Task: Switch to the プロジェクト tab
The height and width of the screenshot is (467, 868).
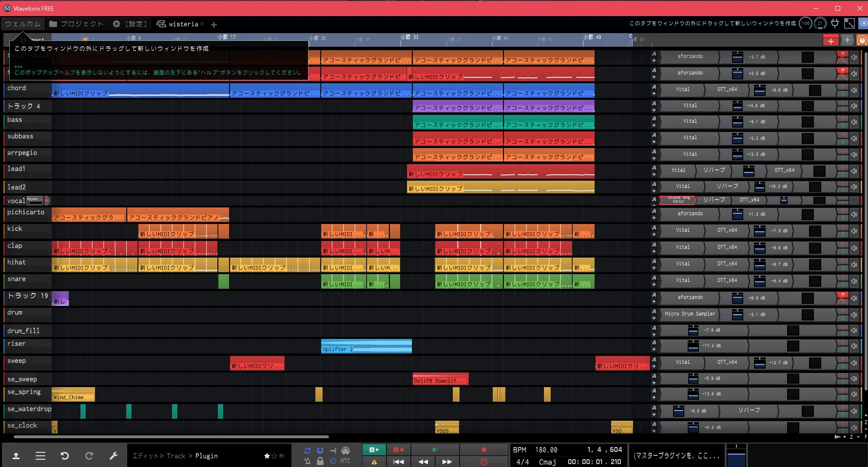Action: (77, 24)
